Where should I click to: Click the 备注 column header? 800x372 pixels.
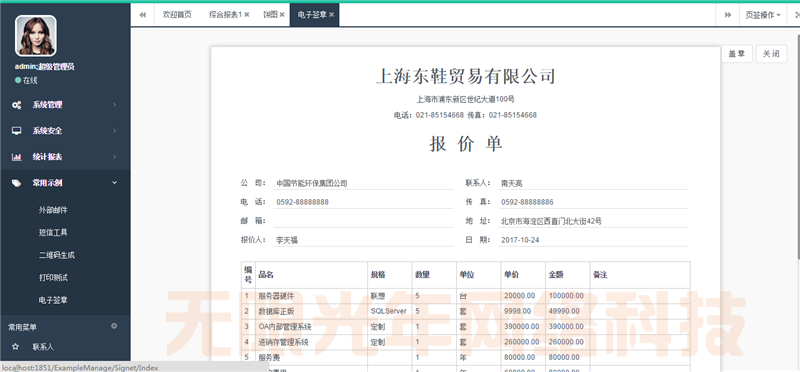pyautogui.click(x=640, y=275)
